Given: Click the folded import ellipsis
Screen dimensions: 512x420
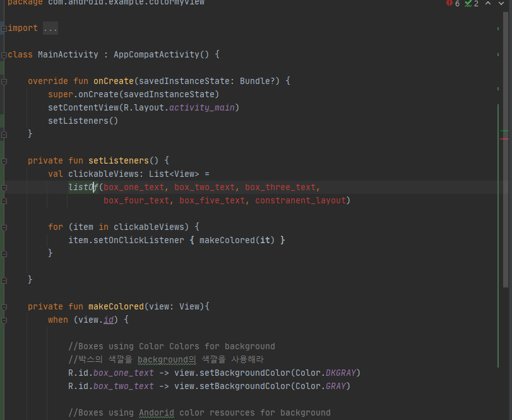Looking at the screenshot, I should 51,28.
